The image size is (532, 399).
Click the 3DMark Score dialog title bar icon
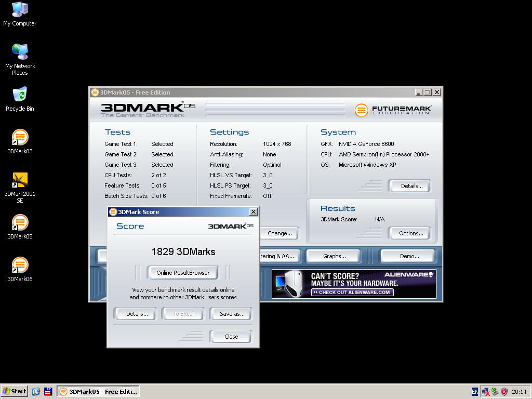(113, 212)
